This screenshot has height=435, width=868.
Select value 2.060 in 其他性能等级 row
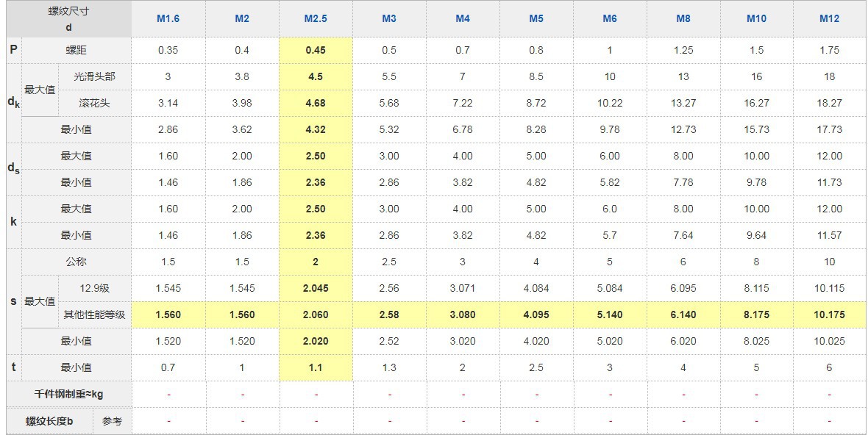[316, 314]
